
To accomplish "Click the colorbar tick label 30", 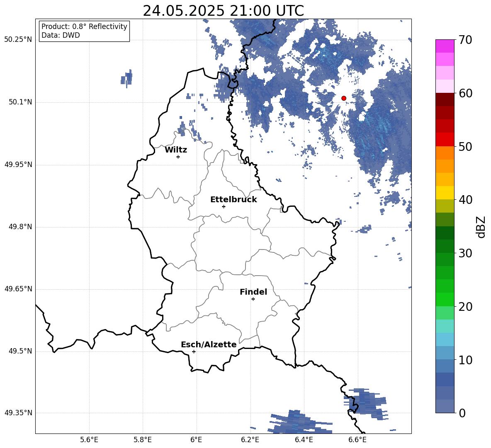I will coord(465,253).
